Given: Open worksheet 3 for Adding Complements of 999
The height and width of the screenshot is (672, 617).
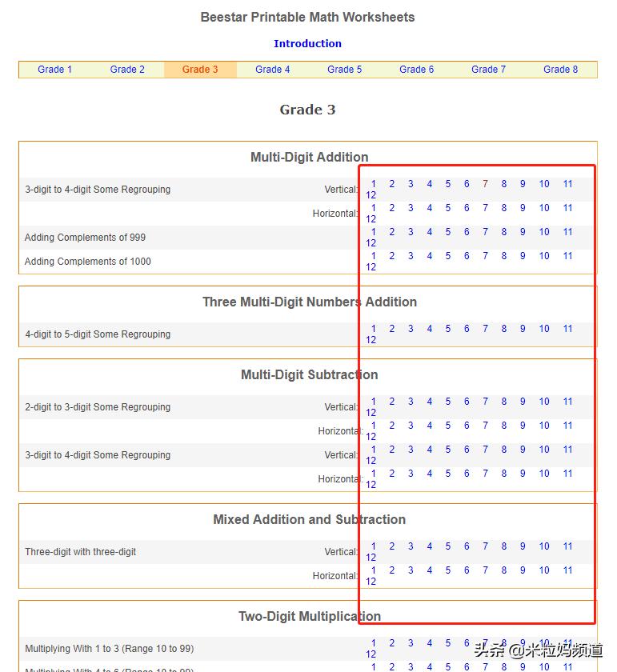Looking at the screenshot, I should tap(411, 232).
